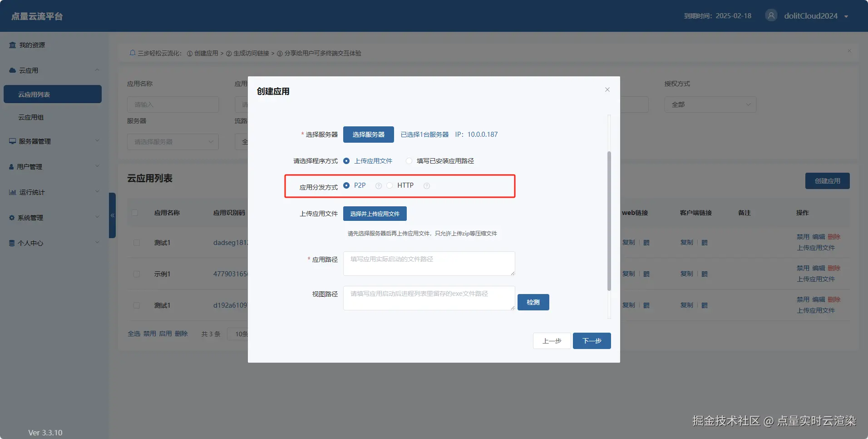This screenshot has height=439, width=868.
Task: Click the 应用路径 text field
Action: click(x=429, y=264)
